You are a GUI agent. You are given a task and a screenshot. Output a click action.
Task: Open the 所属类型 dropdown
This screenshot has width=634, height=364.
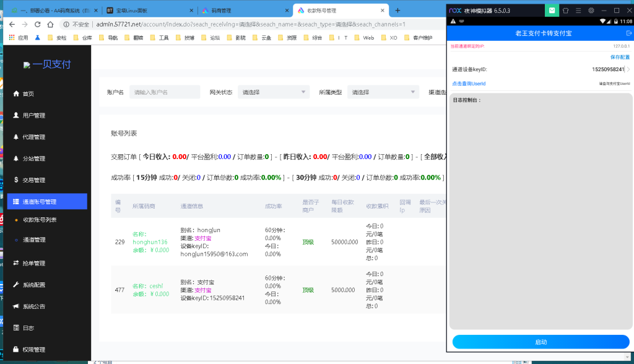383,92
